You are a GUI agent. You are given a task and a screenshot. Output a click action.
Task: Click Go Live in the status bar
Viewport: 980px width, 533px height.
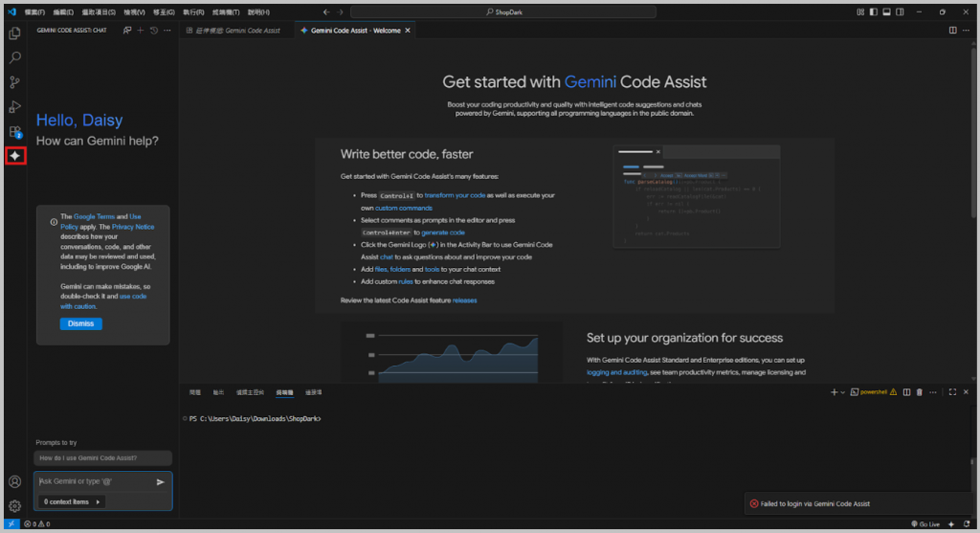point(925,523)
